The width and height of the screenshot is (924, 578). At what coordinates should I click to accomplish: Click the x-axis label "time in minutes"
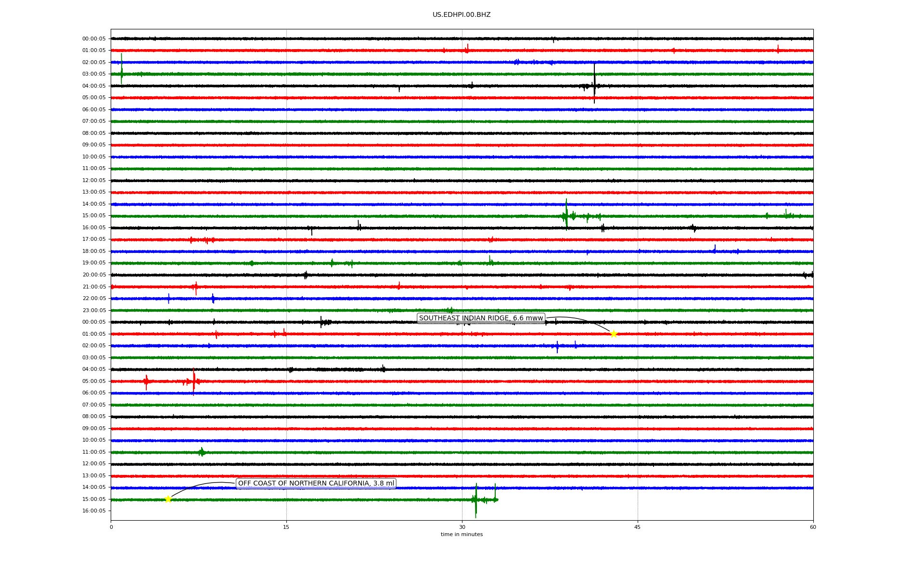click(462, 535)
